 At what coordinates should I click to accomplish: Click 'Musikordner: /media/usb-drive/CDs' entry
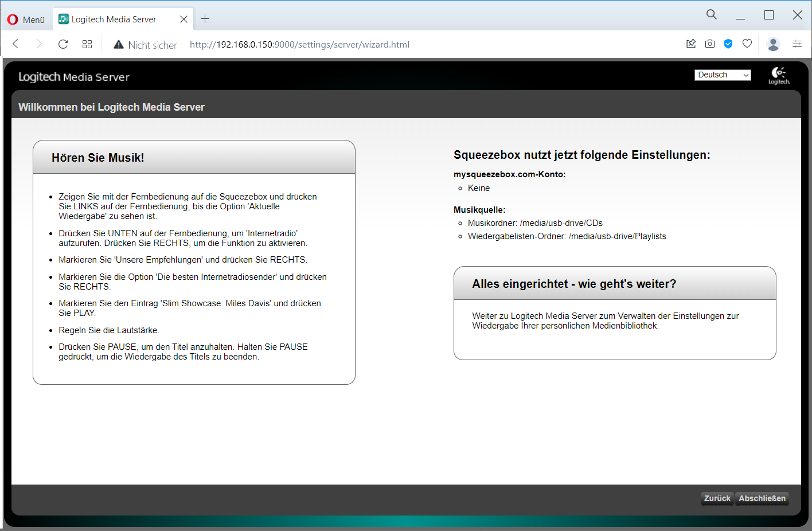coord(535,223)
